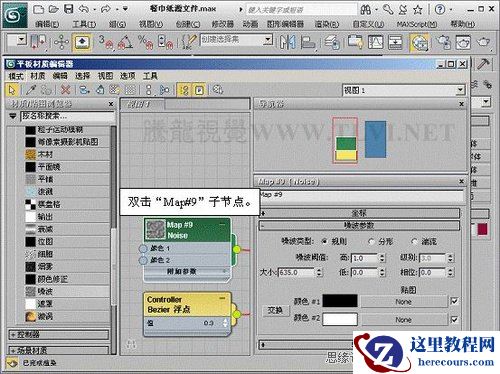Open the 视图 1 view dropdown
Viewport: 500px width, 374px height.
[460, 90]
